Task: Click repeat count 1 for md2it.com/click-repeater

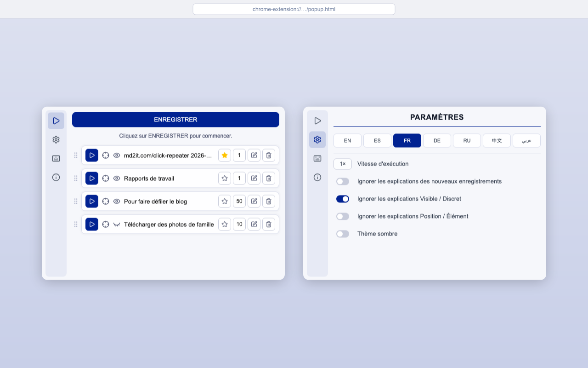Action: point(239,155)
